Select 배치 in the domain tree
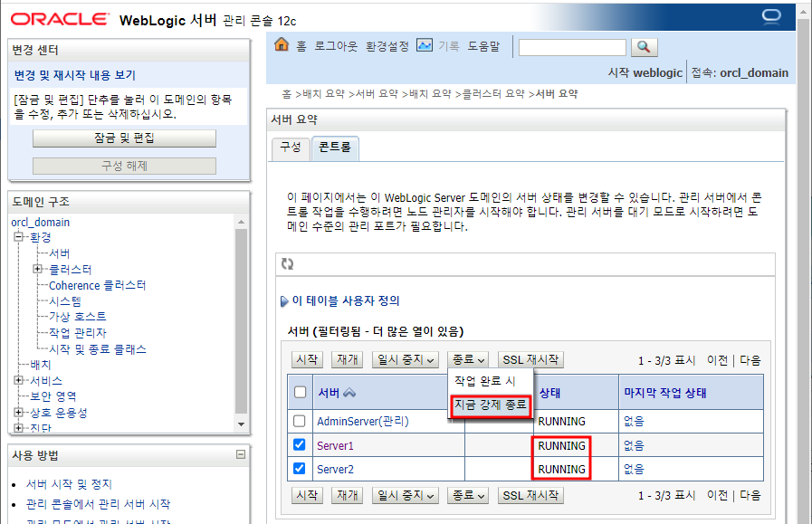 pos(41,365)
